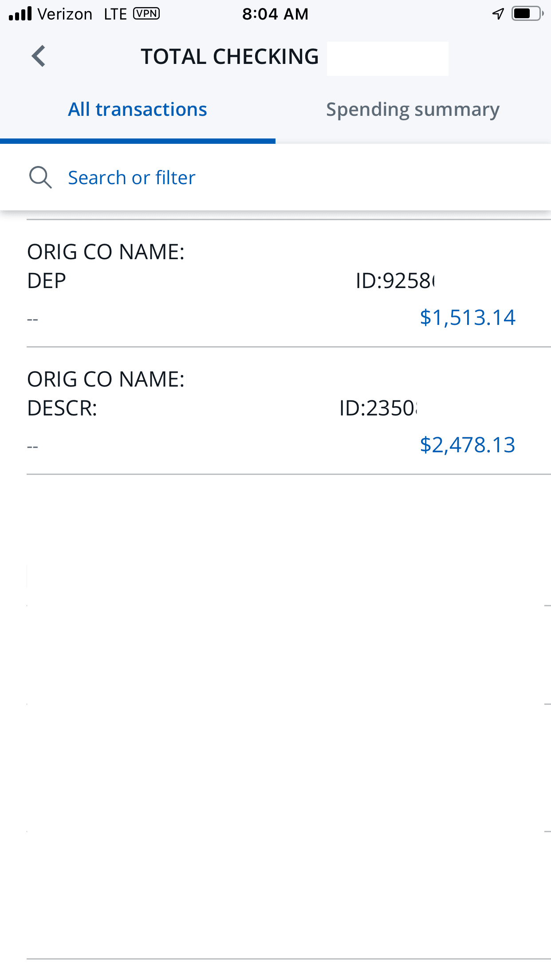The image size is (551, 980).
Task: Tap the location services arrow icon
Action: (x=498, y=14)
